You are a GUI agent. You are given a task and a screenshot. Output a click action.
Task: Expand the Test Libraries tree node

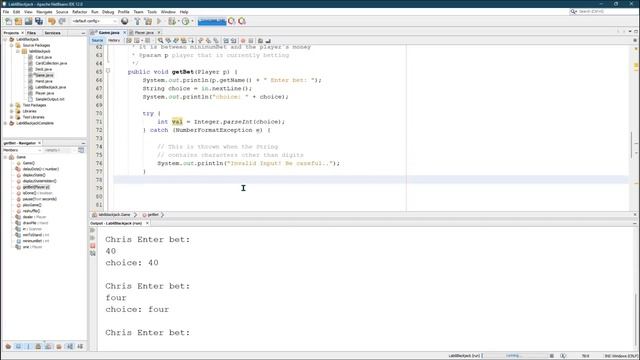point(11,117)
